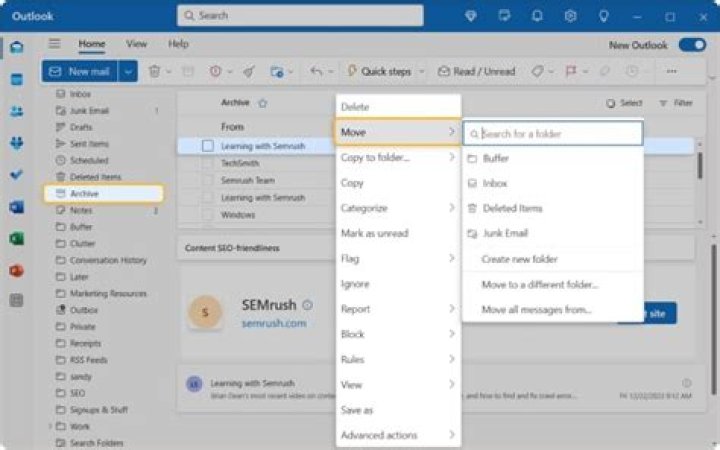Open the semrush.com link

click(x=274, y=323)
